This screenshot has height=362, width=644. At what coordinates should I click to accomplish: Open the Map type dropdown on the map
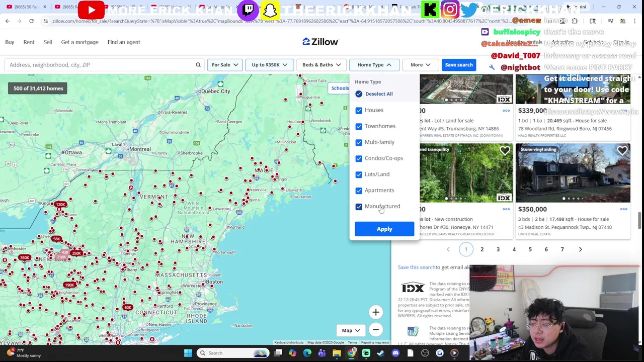351,330
